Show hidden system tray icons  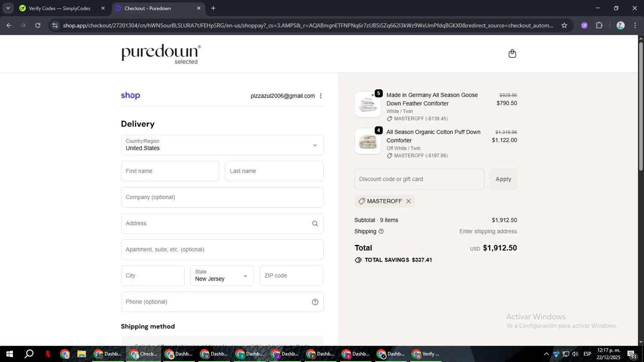[x=546, y=354]
